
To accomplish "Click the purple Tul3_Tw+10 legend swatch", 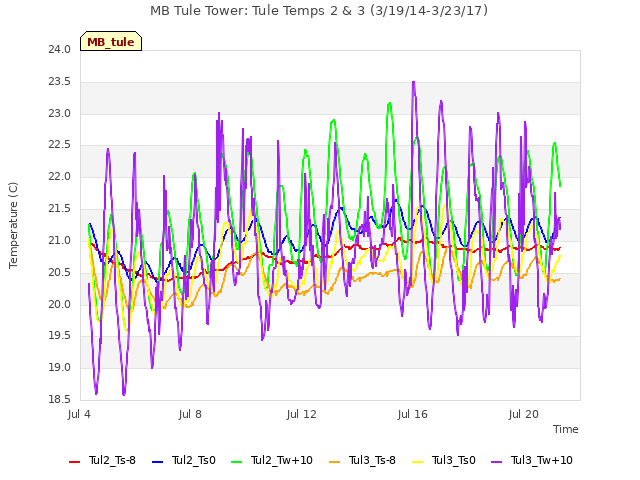I will (496, 462).
